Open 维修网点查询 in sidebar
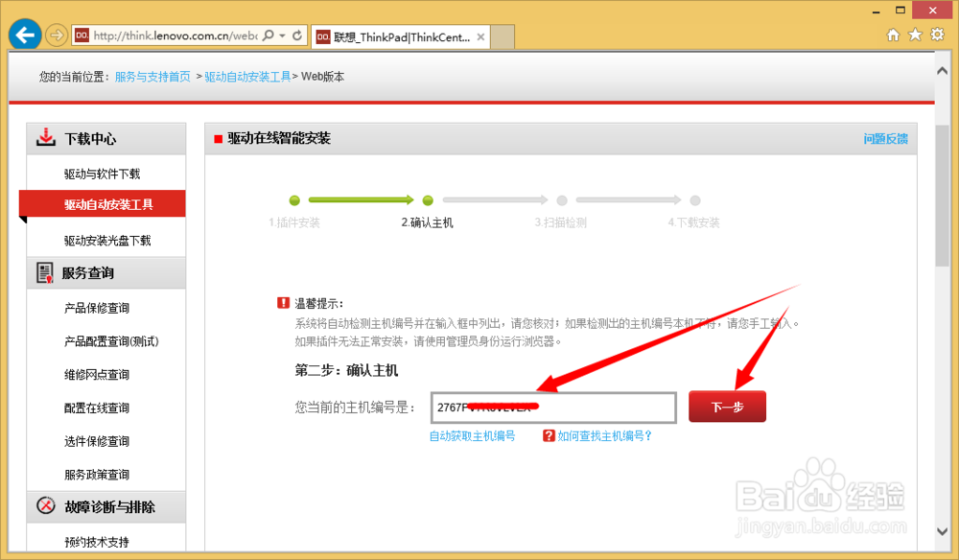The height and width of the screenshot is (560, 959). pyautogui.click(x=97, y=374)
